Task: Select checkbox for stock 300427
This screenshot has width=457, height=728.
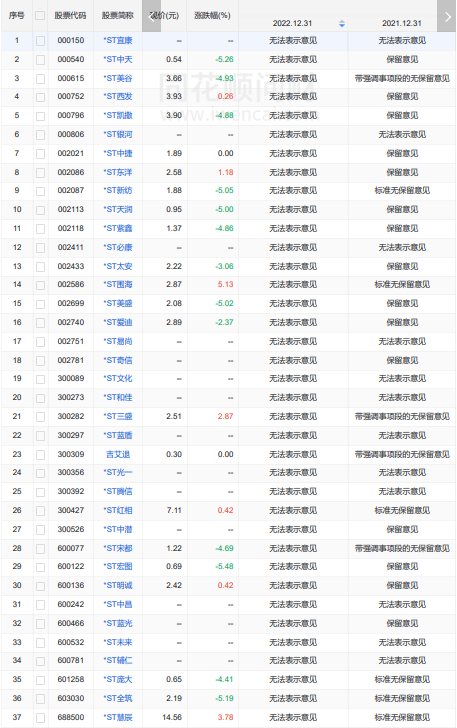Action: pos(40,511)
